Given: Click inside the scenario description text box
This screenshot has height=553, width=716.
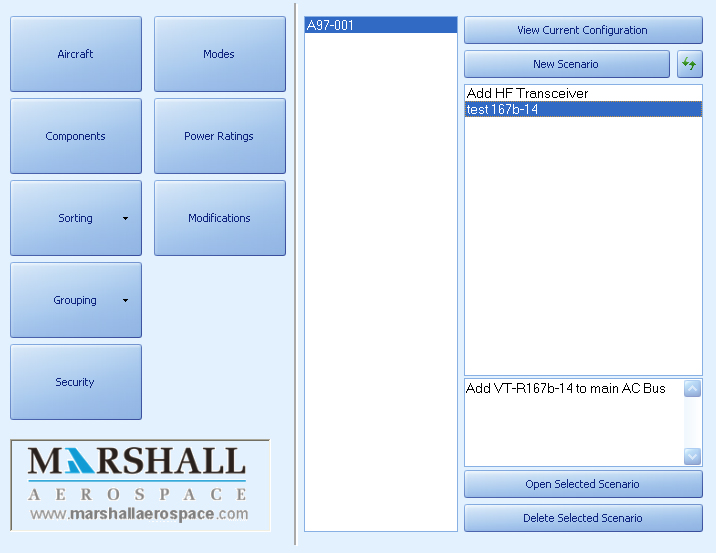Looking at the screenshot, I should pyautogui.click(x=573, y=422).
